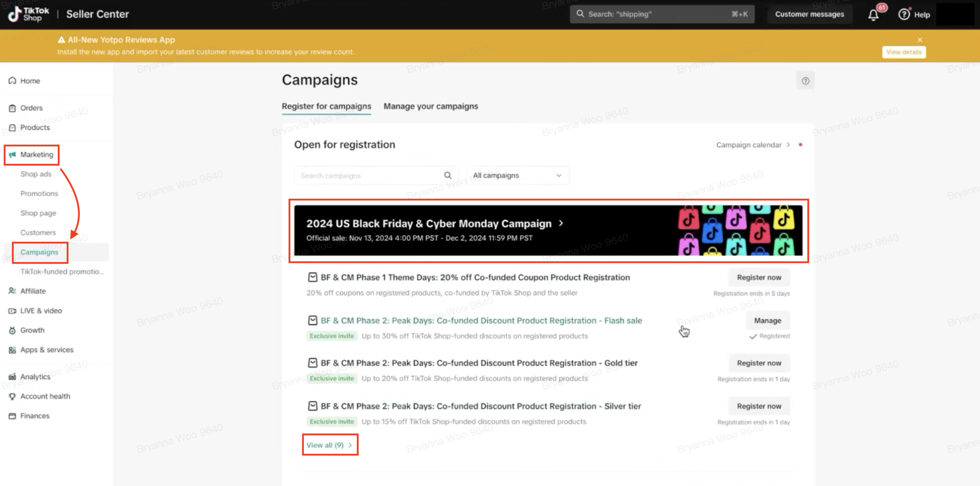Click the TikTok Shop logo
Screen dimensions: 980x486
click(29, 14)
